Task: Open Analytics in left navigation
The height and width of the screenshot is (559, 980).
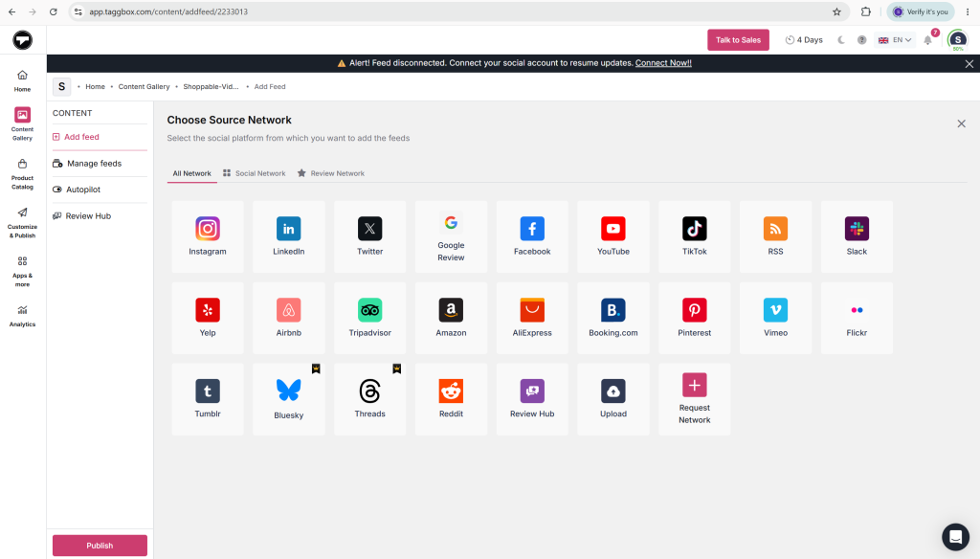Action: pos(23,316)
